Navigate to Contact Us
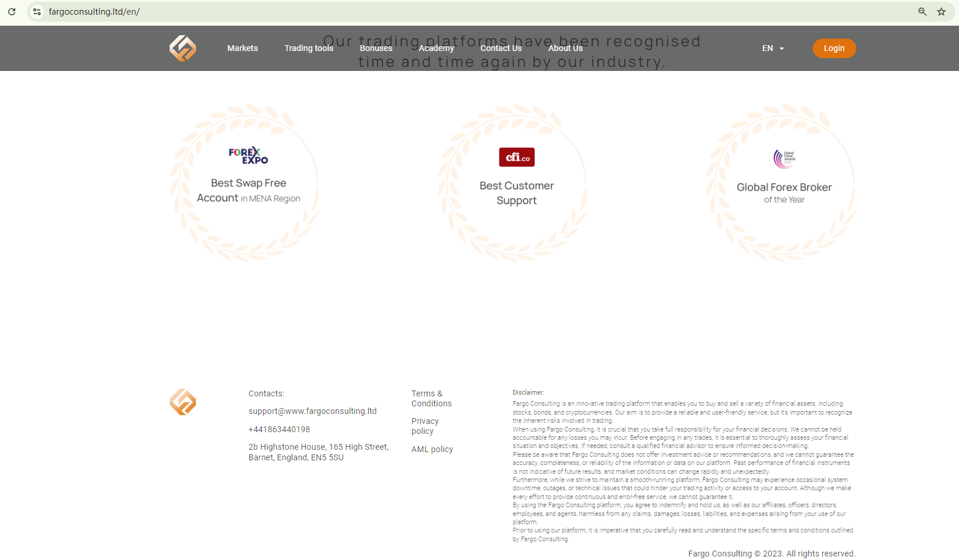The width and height of the screenshot is (959, 560). [x=501, y=48]
